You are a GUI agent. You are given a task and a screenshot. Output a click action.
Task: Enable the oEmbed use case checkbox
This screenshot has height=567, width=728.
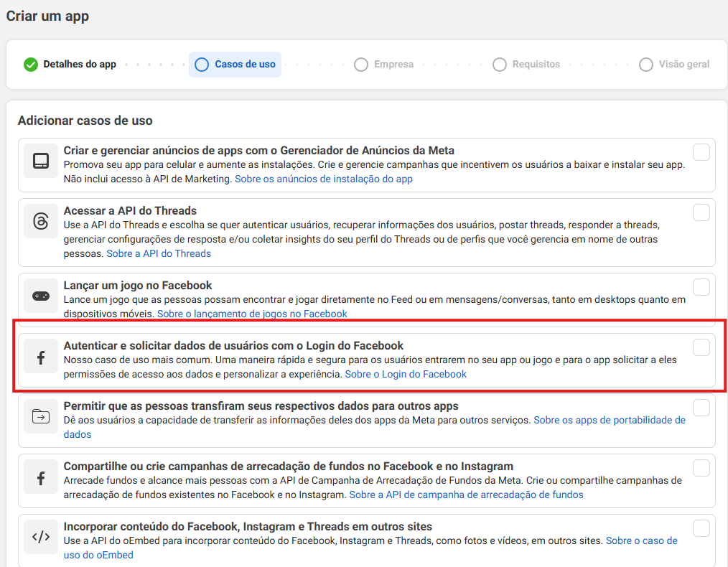tap(701, 528)
